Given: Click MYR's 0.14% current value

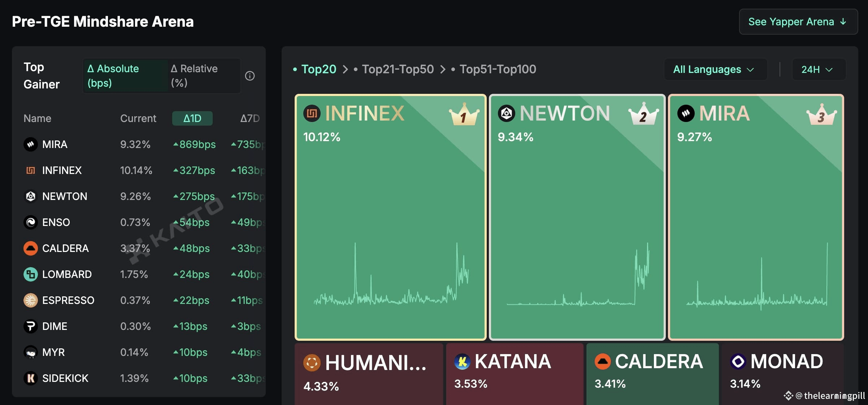Looking at the screenshot, I should tap(134, 352).
